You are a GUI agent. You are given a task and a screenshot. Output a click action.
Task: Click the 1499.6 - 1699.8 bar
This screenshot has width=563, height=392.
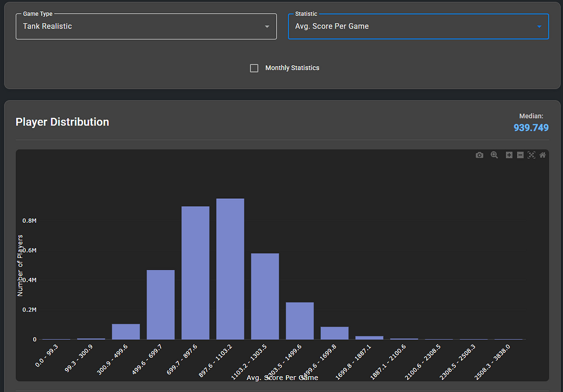click(334, 333)
